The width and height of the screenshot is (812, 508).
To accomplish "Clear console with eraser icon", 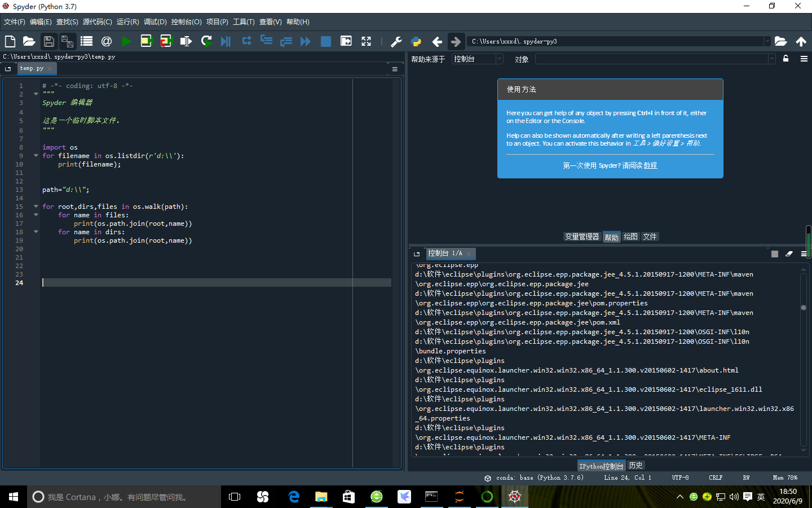I will pos(789,254).
